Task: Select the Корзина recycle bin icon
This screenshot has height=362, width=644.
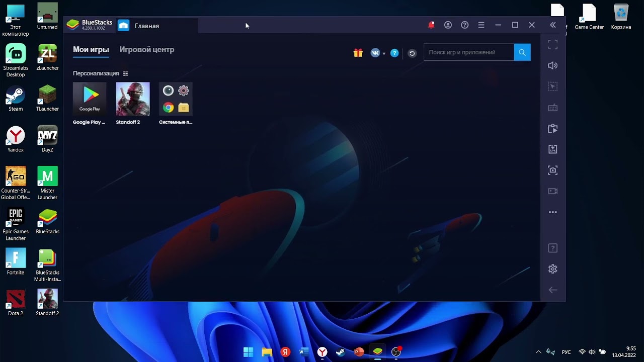Action: [621, 17]
